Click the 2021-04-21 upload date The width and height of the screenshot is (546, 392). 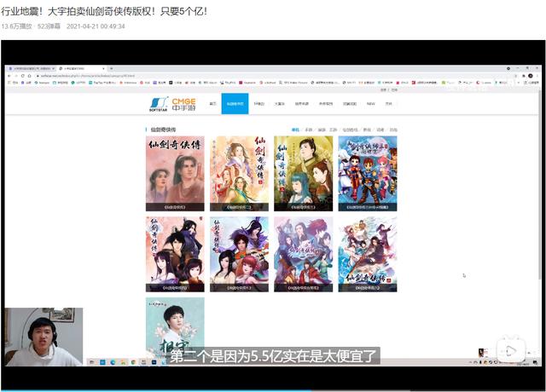pos(96,26)
